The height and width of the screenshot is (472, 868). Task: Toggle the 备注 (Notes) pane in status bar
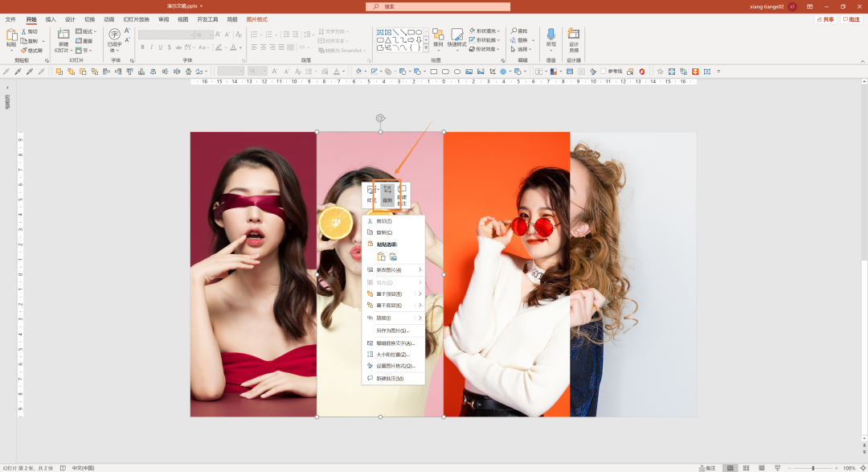(x=706, y=467)
